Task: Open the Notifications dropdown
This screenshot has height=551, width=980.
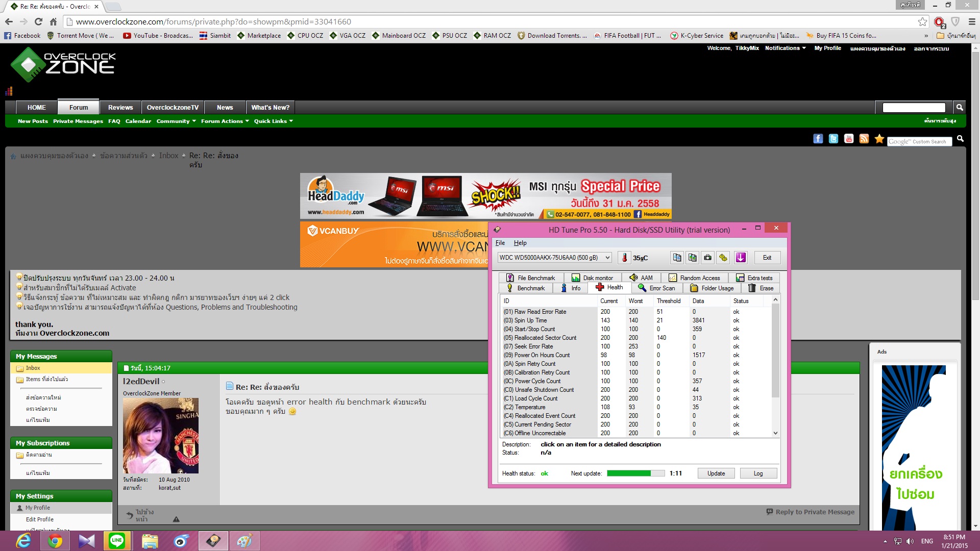Action: (785, 48)
